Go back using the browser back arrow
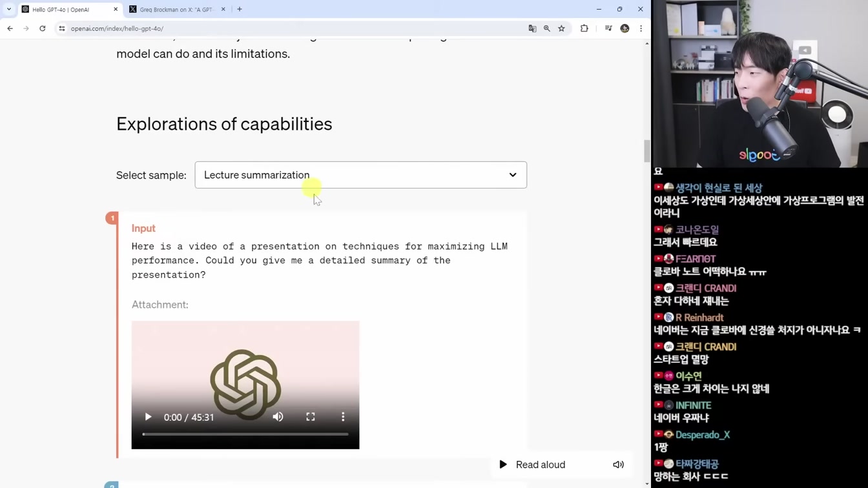The height and width of the screenshot is (488, 868). tap(10, 28)
